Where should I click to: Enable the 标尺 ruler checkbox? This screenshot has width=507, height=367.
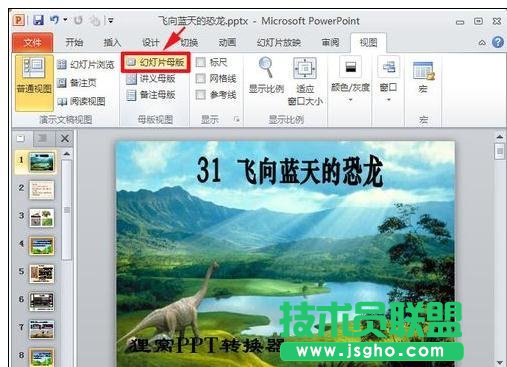coord(200,62)
